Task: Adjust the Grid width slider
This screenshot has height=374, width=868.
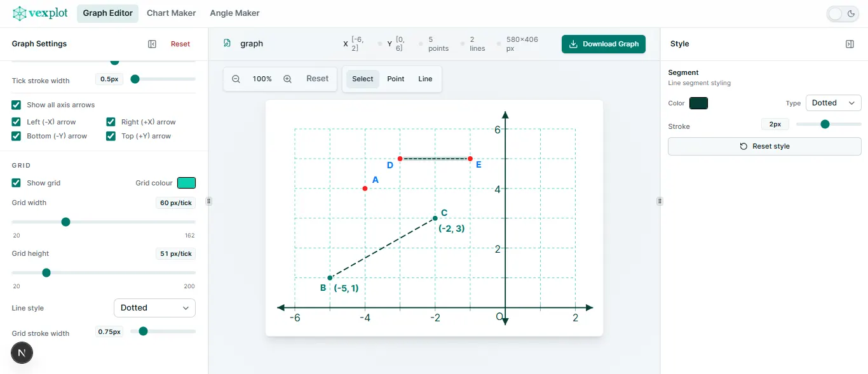Action: [x=104, y=222]
